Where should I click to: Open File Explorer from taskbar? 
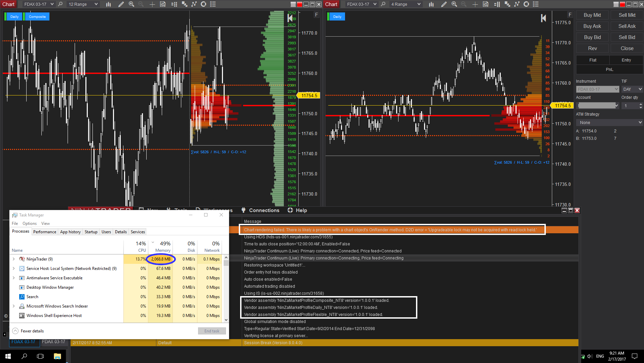[57, 356]
